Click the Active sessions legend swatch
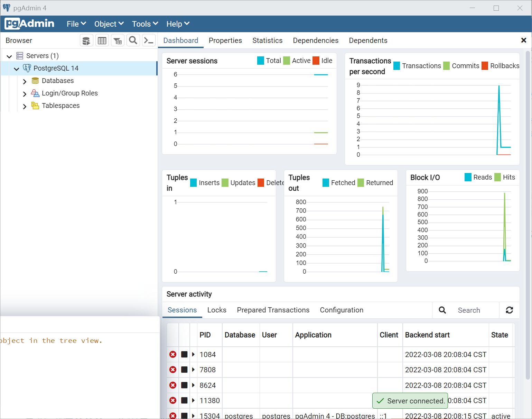Screen dimensions: 532x419 click(287, 61)
